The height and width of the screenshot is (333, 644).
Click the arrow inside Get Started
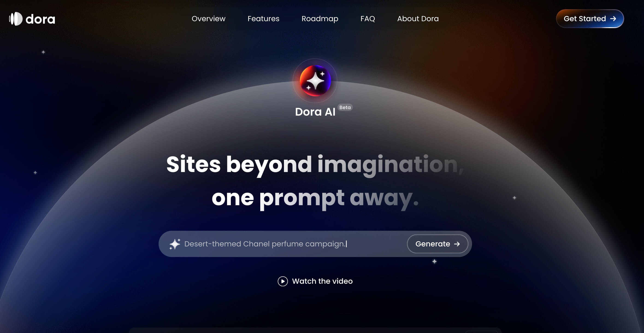(613, 19)
